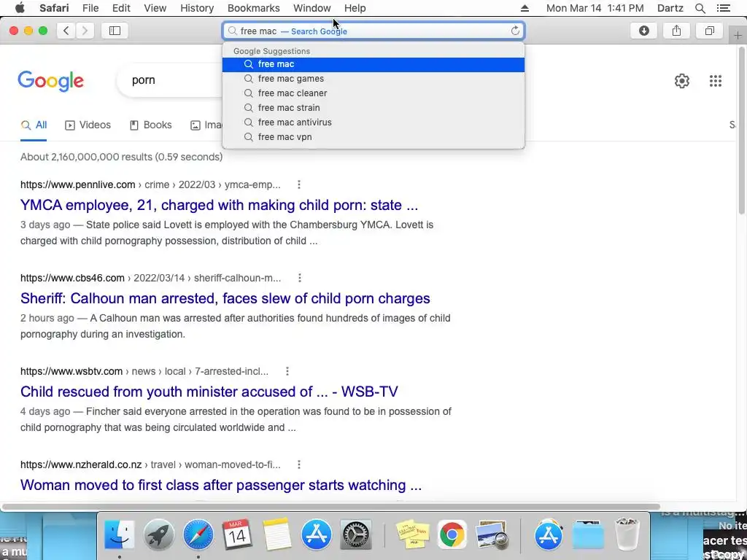The width and height of the screenshot is (747, 560).
Task: Open the File menu
Action: click(x=90, y=8)
